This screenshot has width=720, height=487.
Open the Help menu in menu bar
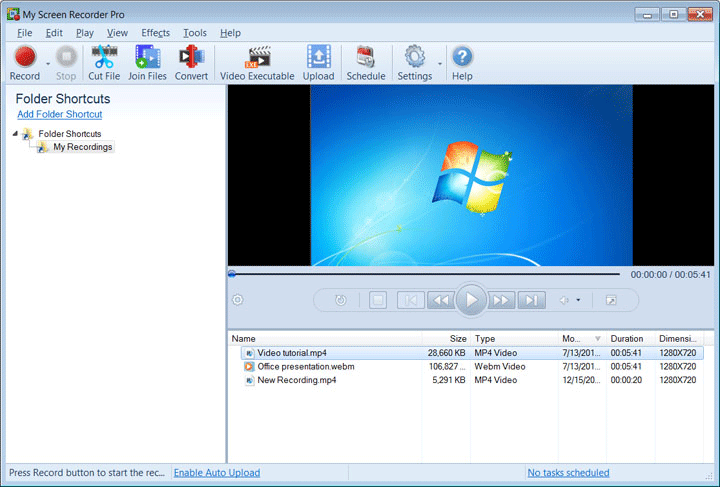tap(230, 33)
